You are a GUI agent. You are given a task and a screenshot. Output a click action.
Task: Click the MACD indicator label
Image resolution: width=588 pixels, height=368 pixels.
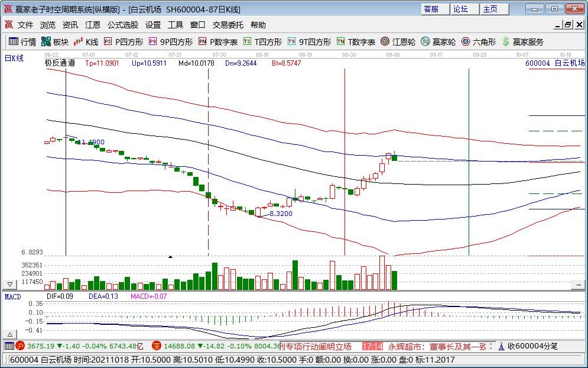13,297
